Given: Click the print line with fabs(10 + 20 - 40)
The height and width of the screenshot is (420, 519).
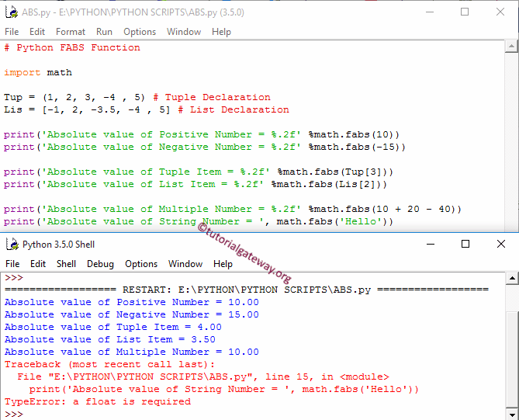Looking at the screenshot, I should 233,209.
